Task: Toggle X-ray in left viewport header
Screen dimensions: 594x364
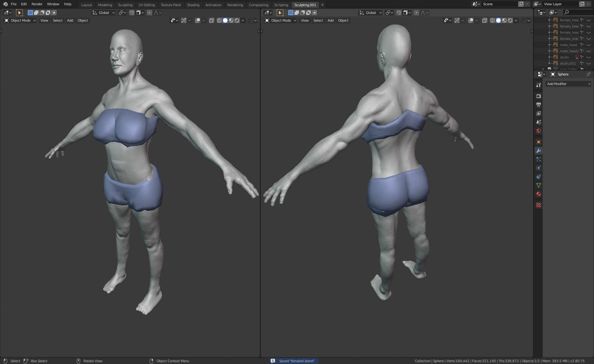Action: (212, 20)
